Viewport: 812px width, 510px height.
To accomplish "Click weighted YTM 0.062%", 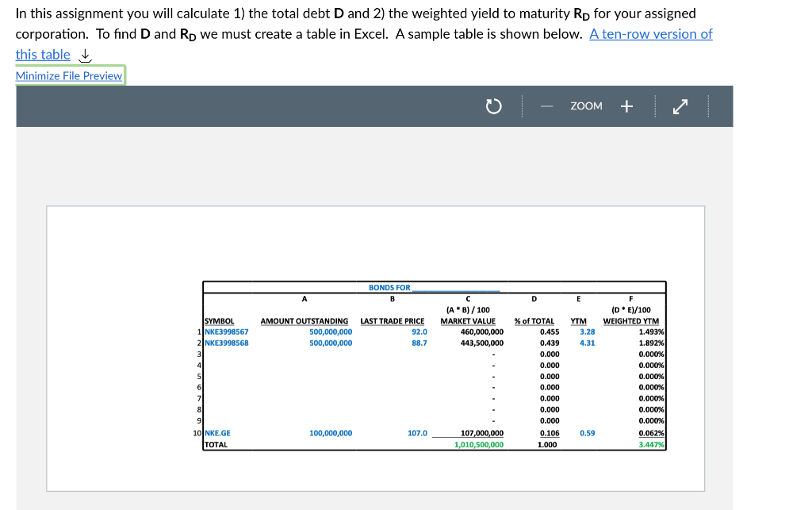I will point(651,433).
